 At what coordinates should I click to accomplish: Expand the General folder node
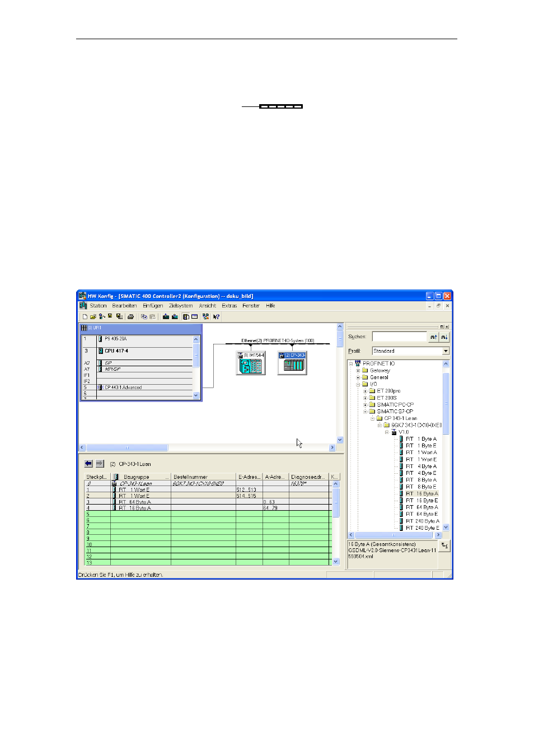tap(358, 377)
